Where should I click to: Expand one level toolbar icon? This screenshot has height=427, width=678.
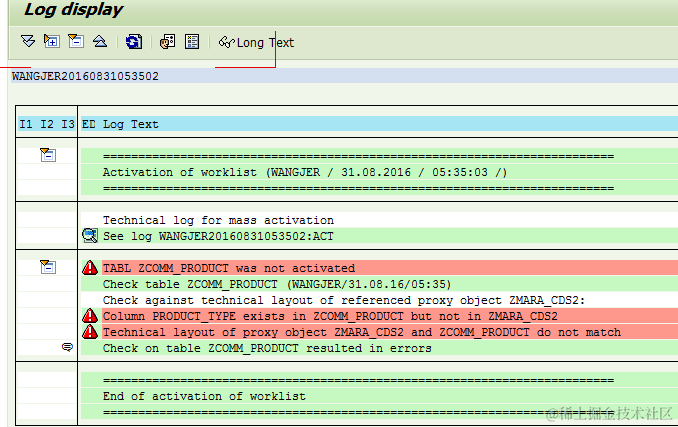[52, 41]
